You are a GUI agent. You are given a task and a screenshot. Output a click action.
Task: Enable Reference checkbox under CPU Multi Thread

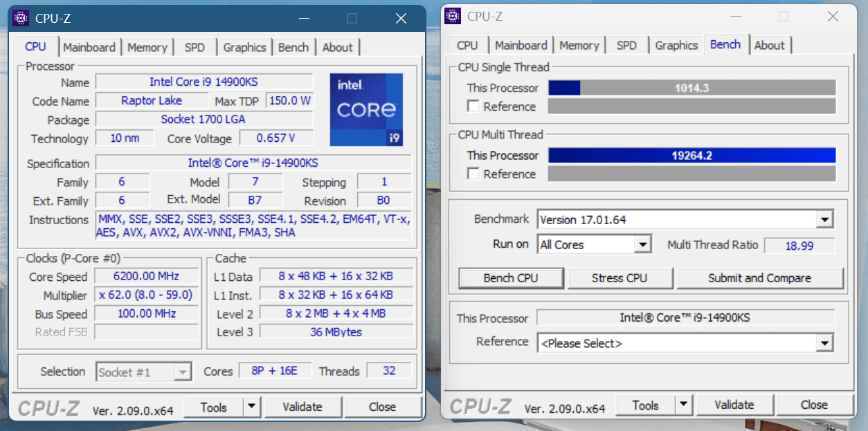[473, 174]
